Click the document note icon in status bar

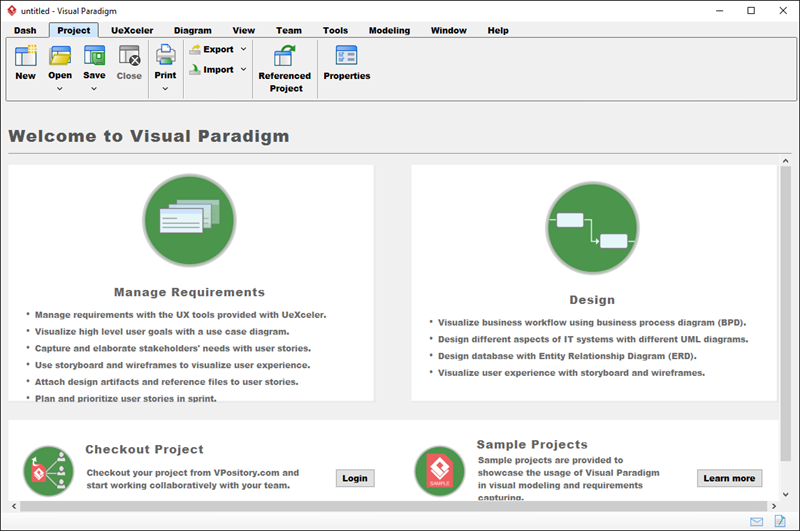(780, 521)
